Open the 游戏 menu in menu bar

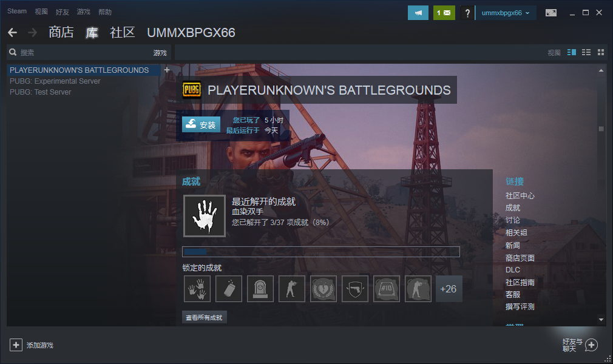83,12
